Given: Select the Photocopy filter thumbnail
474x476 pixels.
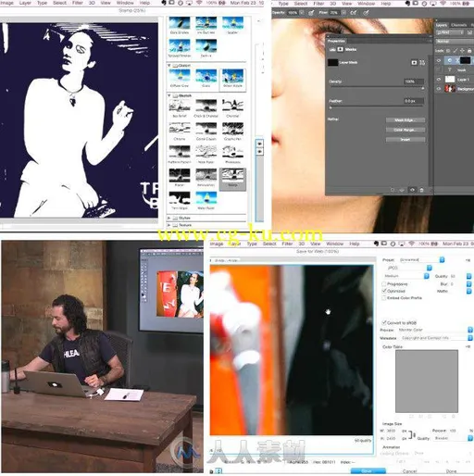Looking at the screenshot, I should point(232,152).
